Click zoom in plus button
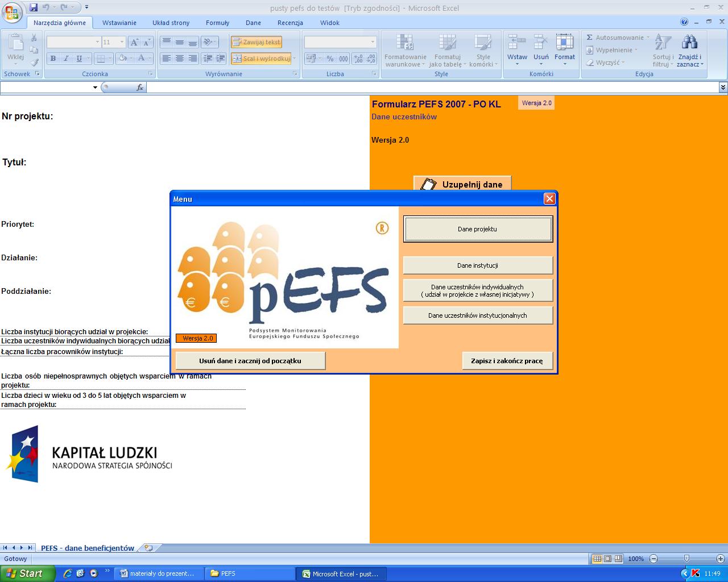The image size is (728, 582). pyautogui.click(x=721, y=559)
